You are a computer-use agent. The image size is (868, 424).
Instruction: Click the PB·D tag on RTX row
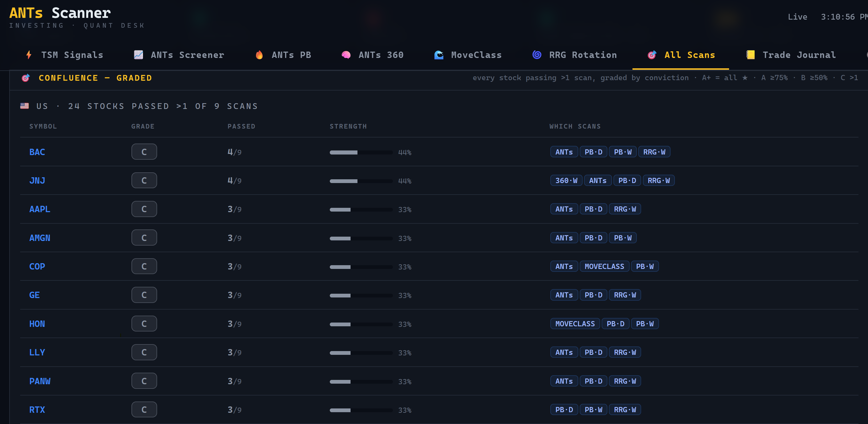pyautogui.click(x=564, y=410)
